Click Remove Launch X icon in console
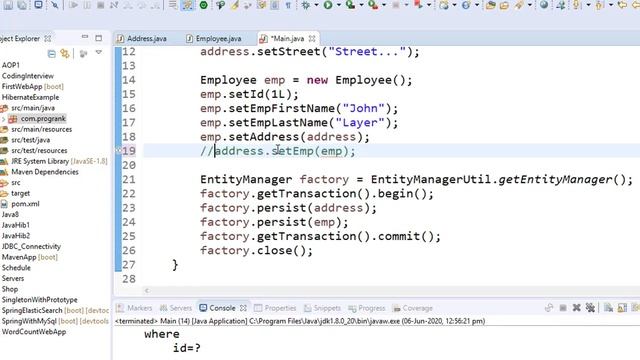The width and height of the screenshot is (640, 360). pos(576,308)
